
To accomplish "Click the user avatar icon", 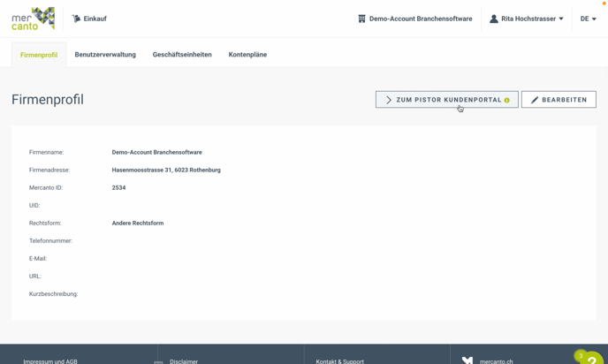I will 494,19.
